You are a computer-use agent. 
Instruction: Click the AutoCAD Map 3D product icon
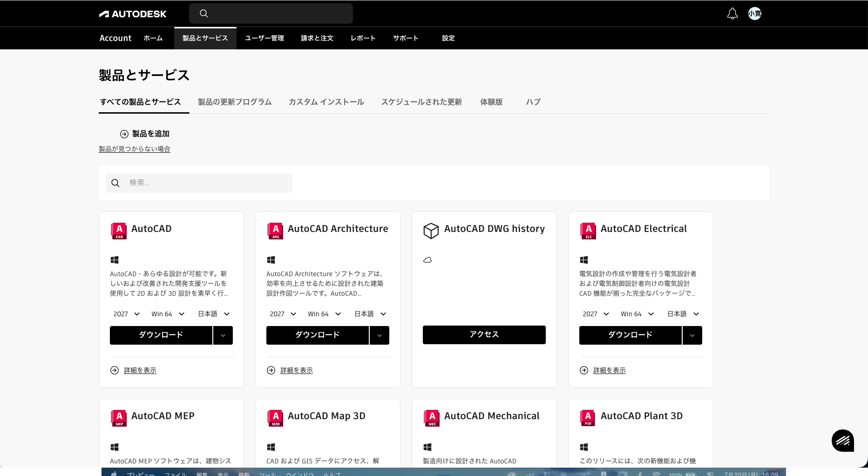tap(275, 418)
